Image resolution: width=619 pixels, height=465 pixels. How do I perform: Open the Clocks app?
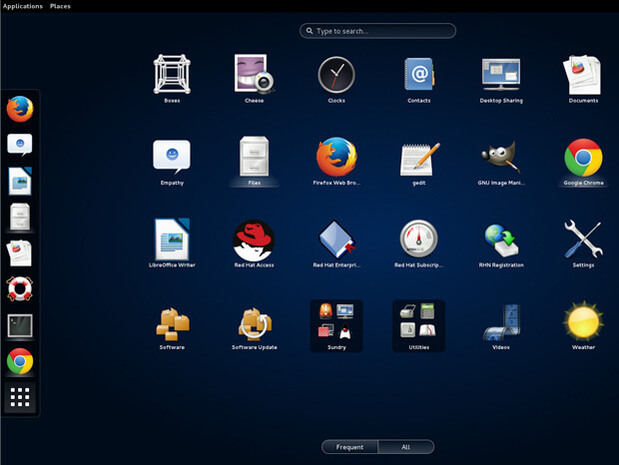pos(336,75)
